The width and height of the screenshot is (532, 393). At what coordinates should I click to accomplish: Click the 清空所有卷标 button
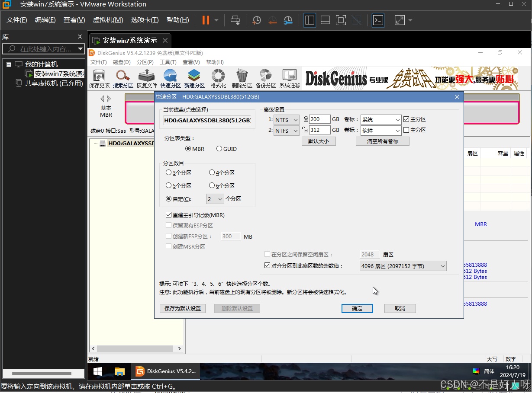[383, 141]
